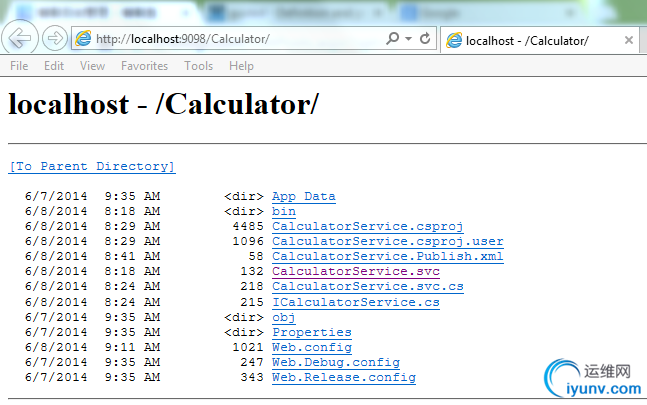Viewport: 647px width, 405px height.
Task: Open the File menu
Action: pos(19,66)
